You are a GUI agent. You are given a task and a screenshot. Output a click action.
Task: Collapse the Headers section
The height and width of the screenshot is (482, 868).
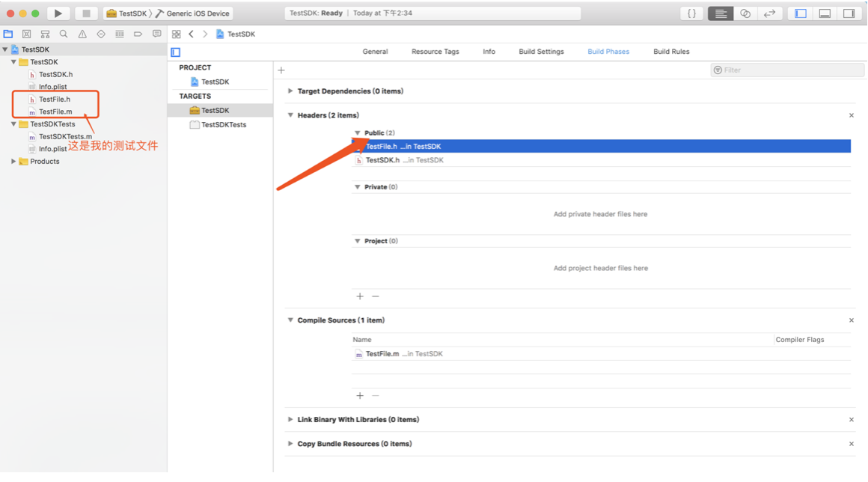(290, 115)
